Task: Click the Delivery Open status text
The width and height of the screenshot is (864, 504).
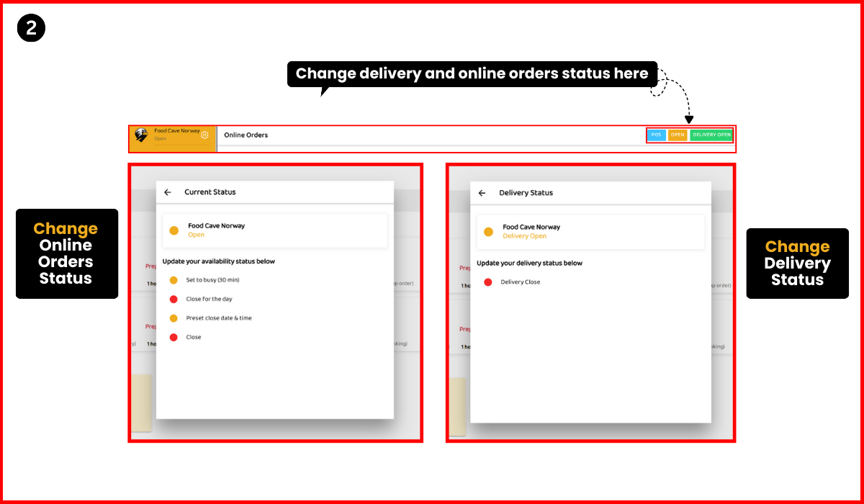Action: point(523,236)
